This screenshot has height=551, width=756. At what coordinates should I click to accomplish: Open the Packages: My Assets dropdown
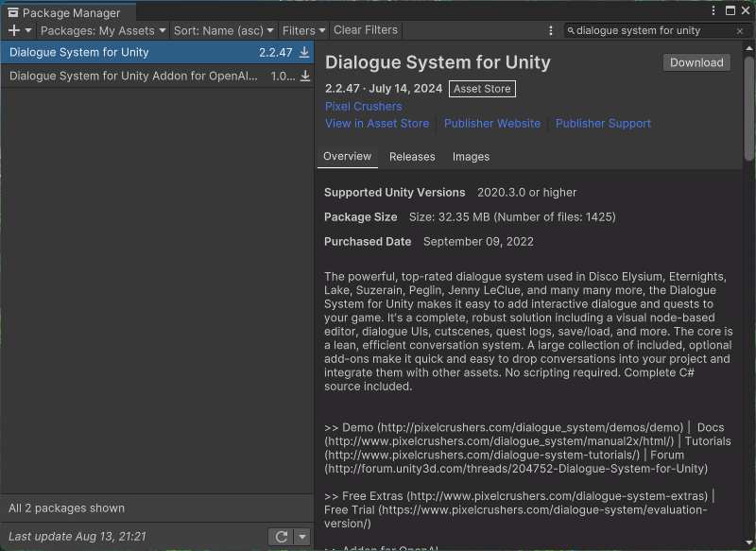103,31
